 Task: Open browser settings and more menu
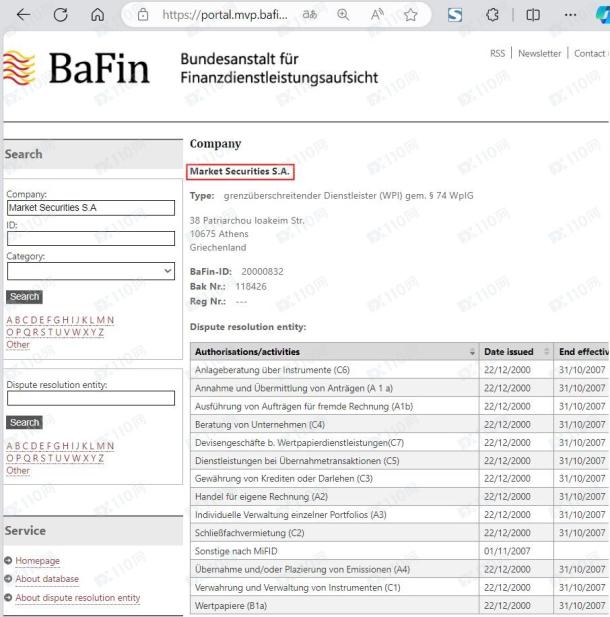(570, 15)
